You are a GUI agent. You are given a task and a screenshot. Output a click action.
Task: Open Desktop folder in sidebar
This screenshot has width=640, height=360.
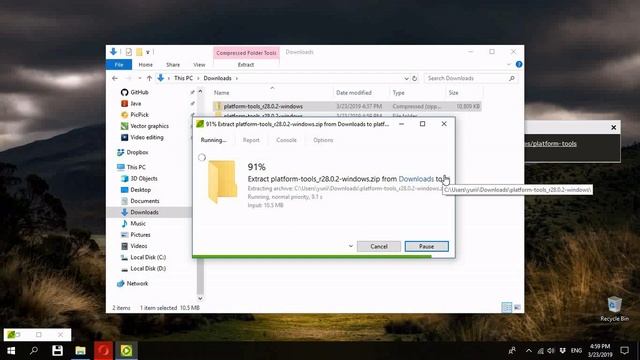coord(140,190)
